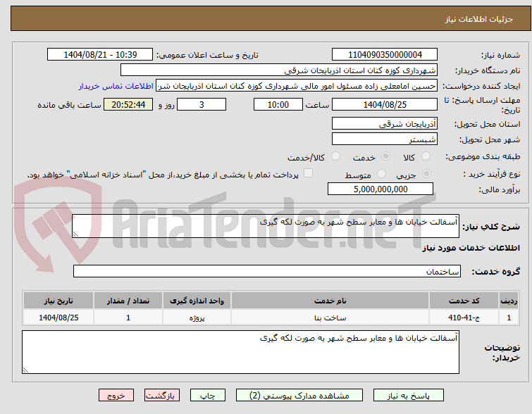Click the buyer organization name field

pyautogui.click(x=279, y=70)
